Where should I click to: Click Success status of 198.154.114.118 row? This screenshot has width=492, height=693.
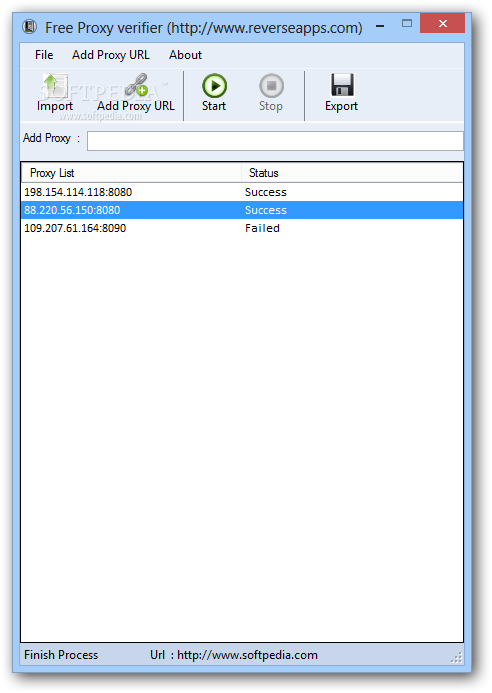(x=266, y=192)
